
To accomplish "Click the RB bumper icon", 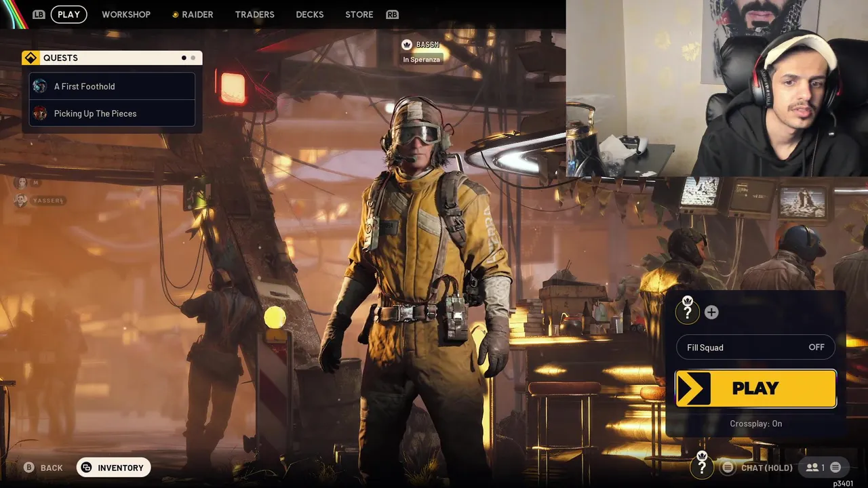I will (x=392, y=14).
